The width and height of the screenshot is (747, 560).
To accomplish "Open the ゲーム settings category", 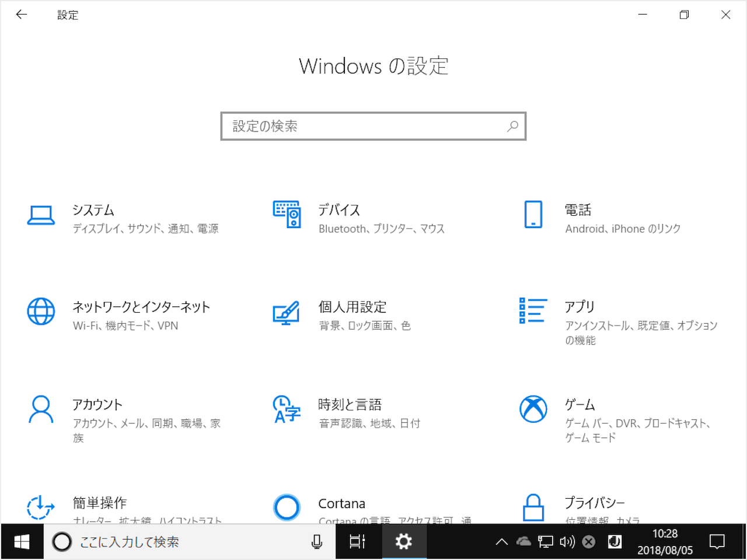I will click(580, 405).
